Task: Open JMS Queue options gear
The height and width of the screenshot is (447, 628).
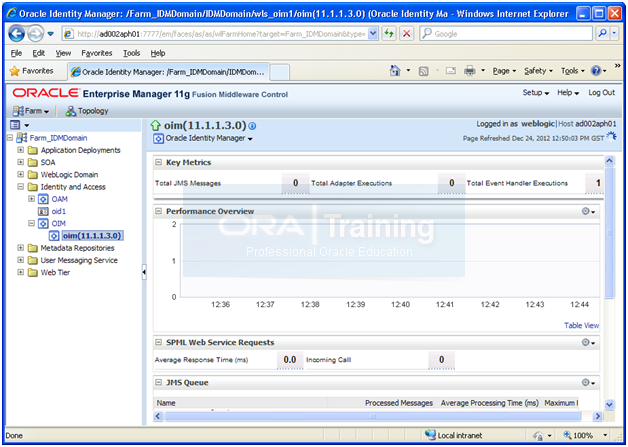Action: click(x=588, y=383)
